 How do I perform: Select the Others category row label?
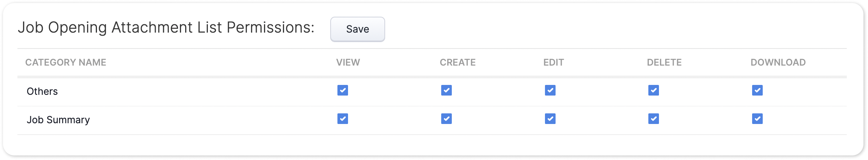[x=42, y=91]
